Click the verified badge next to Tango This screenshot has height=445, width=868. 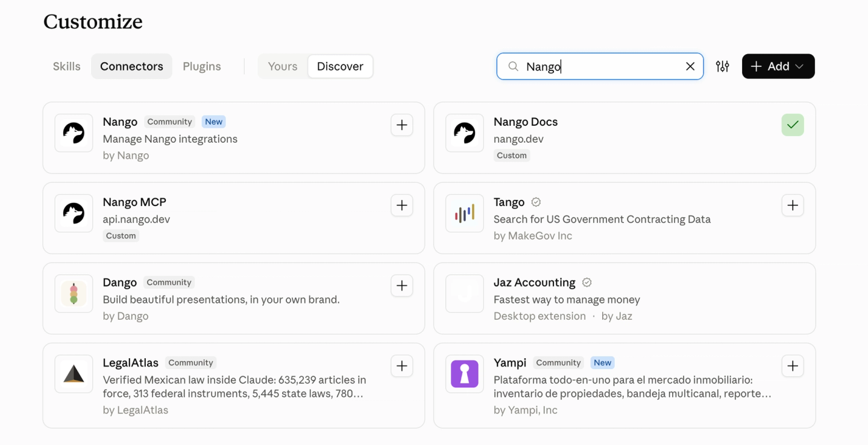pos(536,202)
